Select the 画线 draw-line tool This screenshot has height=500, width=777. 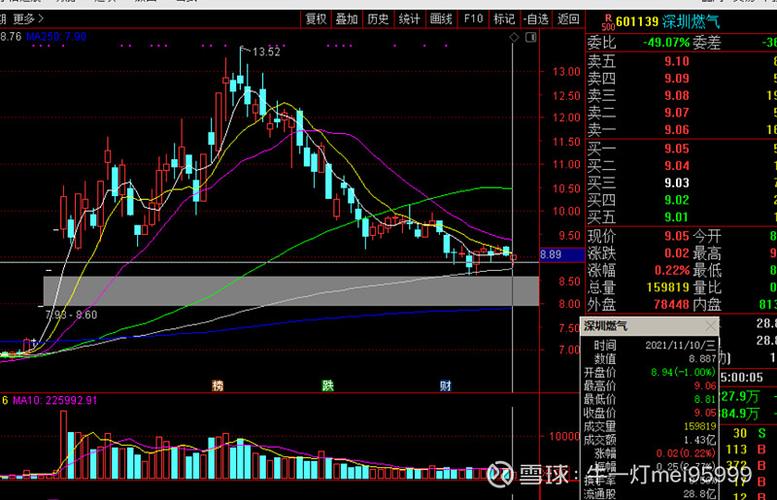pyautogui.click(x=441, y=19)
